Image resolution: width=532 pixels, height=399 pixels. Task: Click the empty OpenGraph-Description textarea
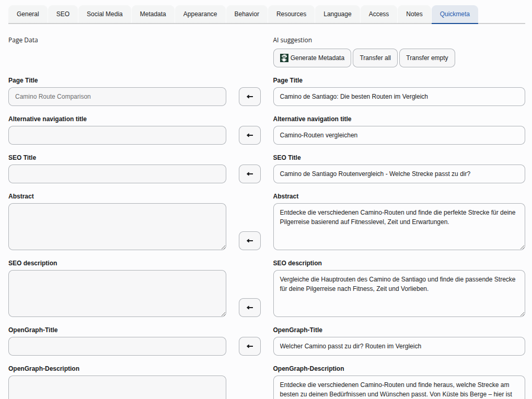[x=118, y=388]
